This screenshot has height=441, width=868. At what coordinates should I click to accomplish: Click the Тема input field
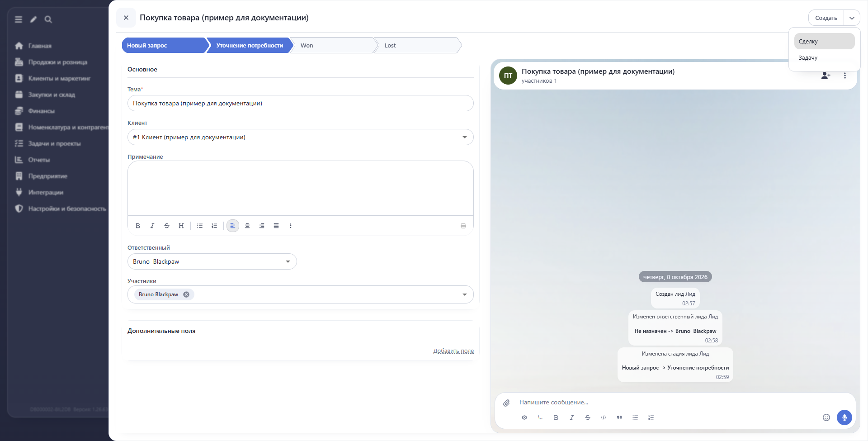(x=300, y=103)
